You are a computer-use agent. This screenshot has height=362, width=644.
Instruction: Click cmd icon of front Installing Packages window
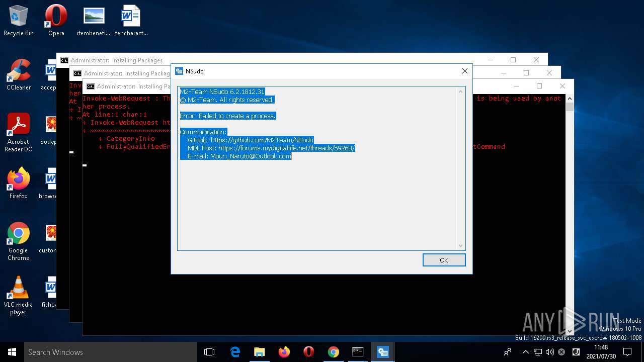pos(91,86)
